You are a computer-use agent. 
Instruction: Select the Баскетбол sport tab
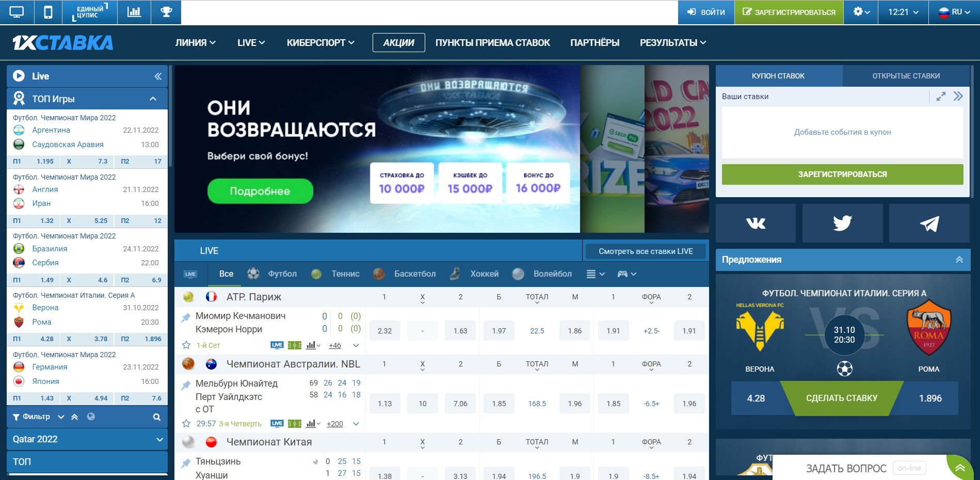pos(405,274)
